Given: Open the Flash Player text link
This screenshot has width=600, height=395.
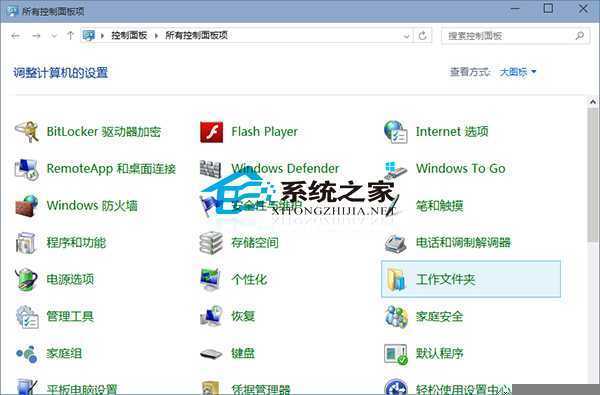Looking at the screenshot, I should tap(264, 132).
